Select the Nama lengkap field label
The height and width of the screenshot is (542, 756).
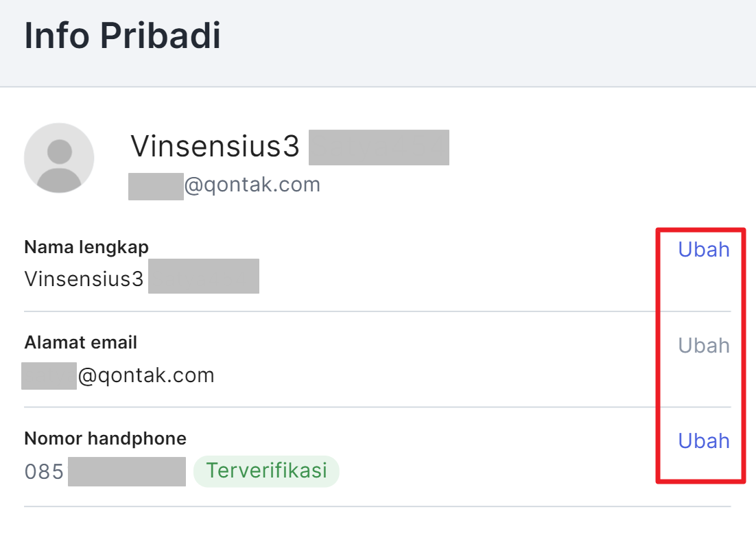point(86,247)
